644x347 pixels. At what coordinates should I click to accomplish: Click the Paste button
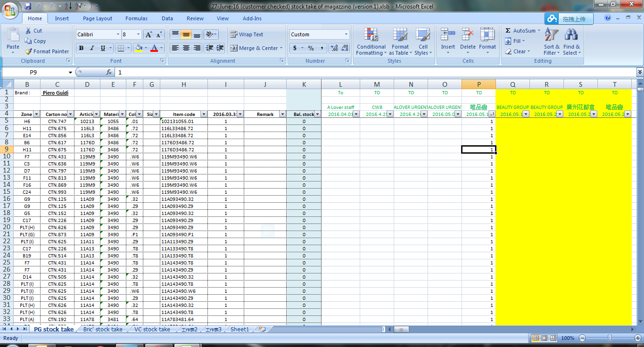[13, 40]
